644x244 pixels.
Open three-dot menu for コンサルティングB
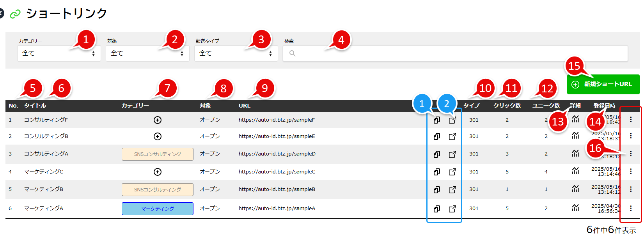coord(631,136)
